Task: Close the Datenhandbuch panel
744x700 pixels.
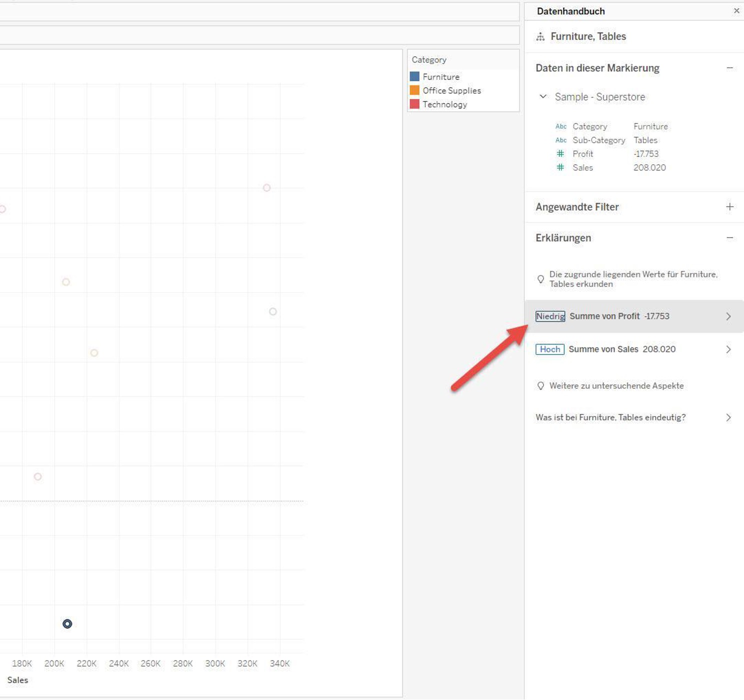Action: [x=736, y=10]
